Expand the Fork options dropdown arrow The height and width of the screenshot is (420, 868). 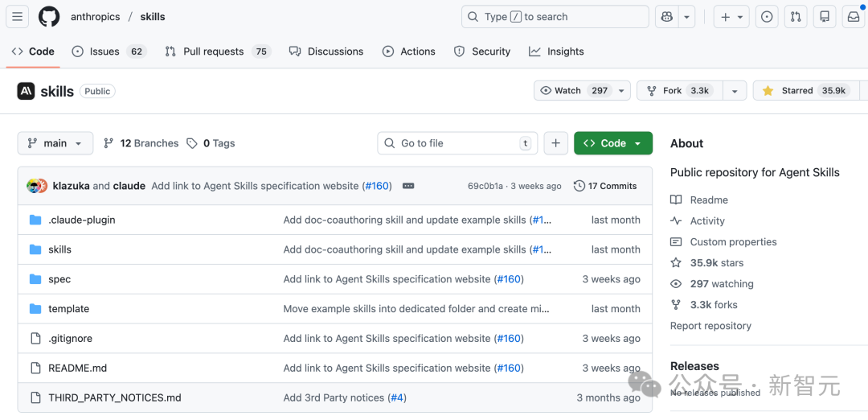(x=735, y=90)
